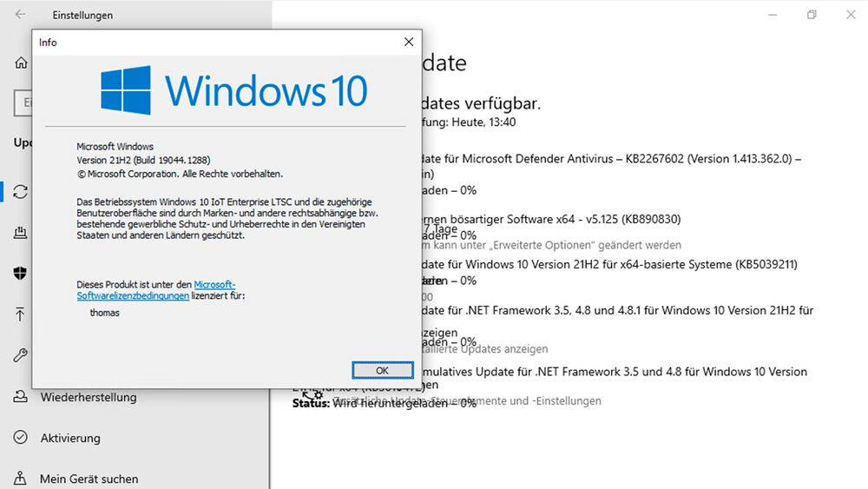Open Mein Gerät suchen page
The height and width of the screenshot is (489, 868).
(x=89, y=479)
